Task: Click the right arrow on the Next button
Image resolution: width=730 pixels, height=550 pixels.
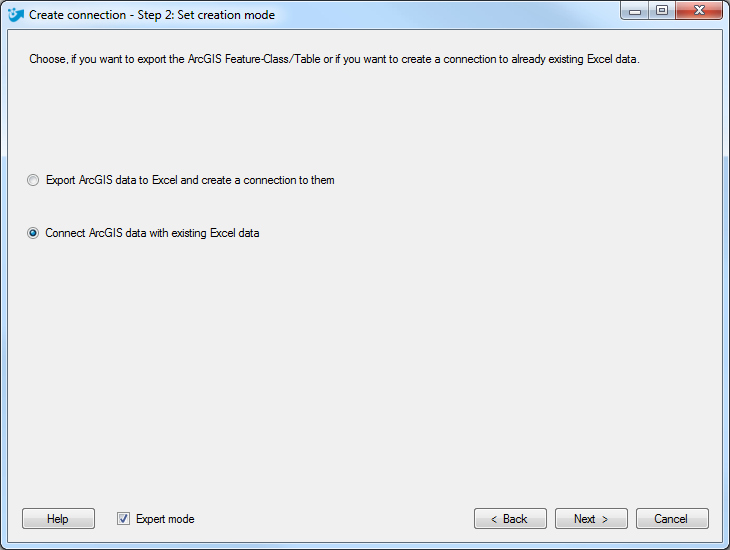Action: point(605,519)
